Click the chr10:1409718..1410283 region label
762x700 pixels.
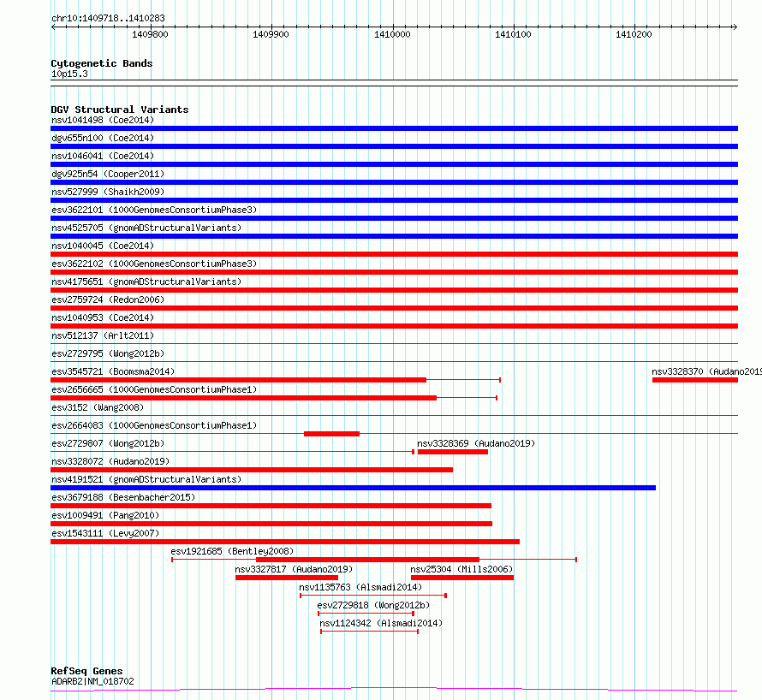(108, 19)
